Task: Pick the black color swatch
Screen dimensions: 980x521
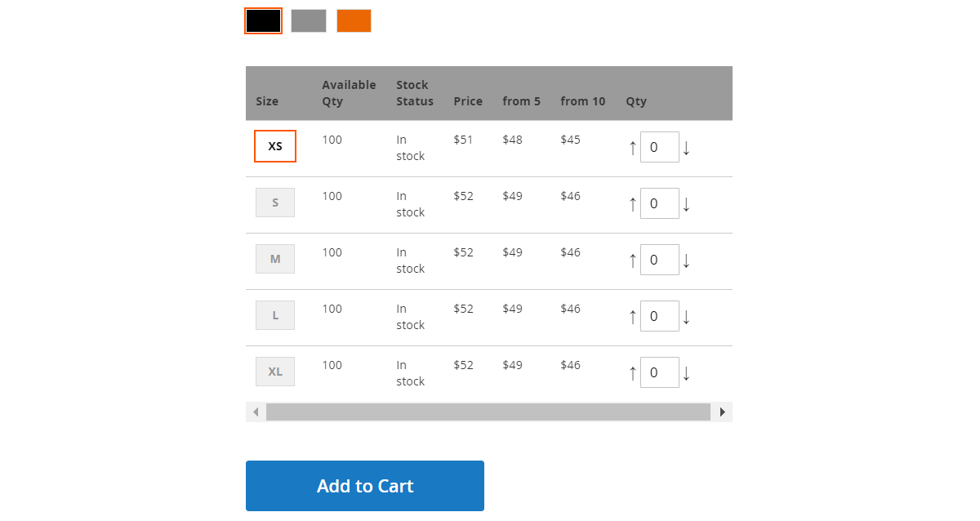Action: point(263,21)
